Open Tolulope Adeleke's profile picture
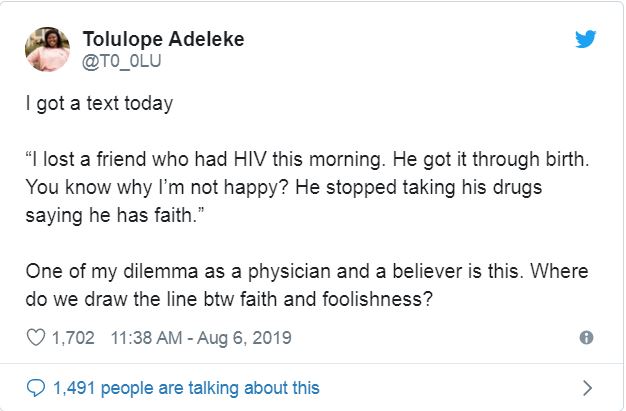The image size is (626, 411). 47,49
